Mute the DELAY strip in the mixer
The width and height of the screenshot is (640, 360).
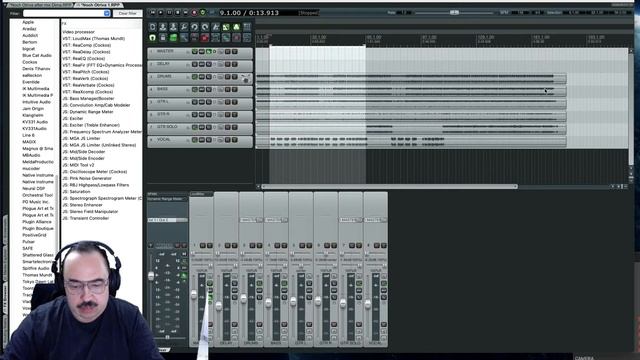coord(227,245)
